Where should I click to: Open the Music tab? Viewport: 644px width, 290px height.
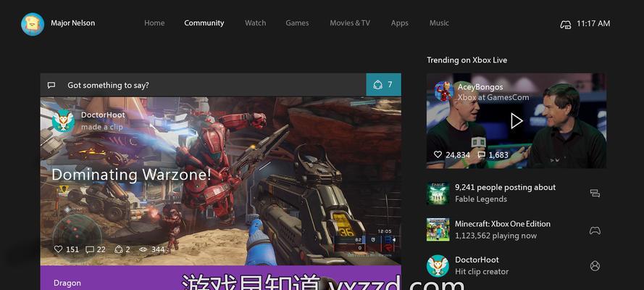(439, 23)
